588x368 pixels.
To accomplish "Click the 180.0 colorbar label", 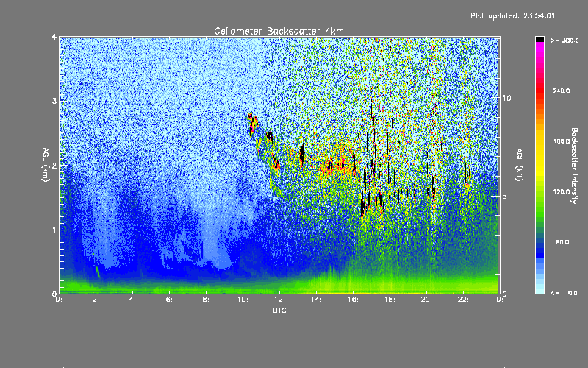I will click(562, 141).
